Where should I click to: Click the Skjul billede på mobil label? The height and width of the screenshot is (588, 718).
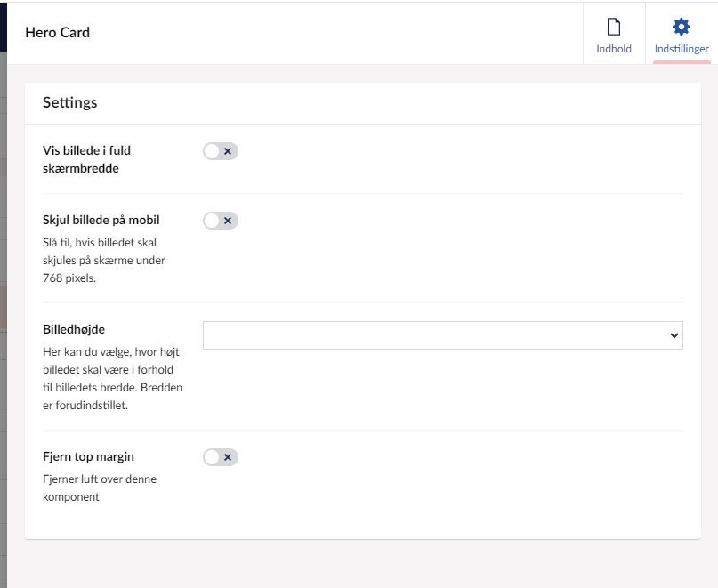click(x=101, y=220)
